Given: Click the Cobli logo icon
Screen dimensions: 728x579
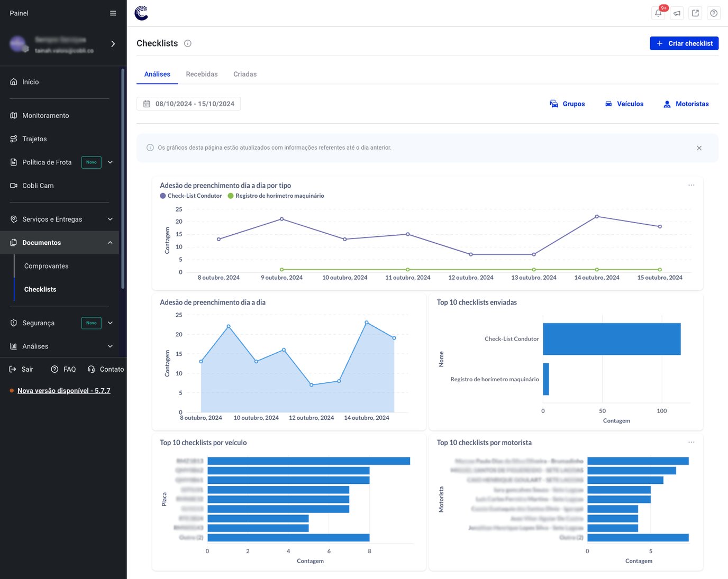Looking at the screenshot, I should 141,13.
